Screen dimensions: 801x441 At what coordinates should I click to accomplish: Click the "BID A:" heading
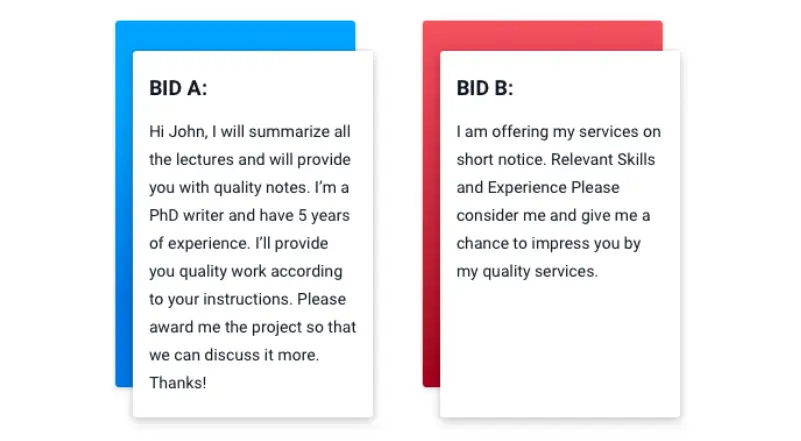[178, 88]
